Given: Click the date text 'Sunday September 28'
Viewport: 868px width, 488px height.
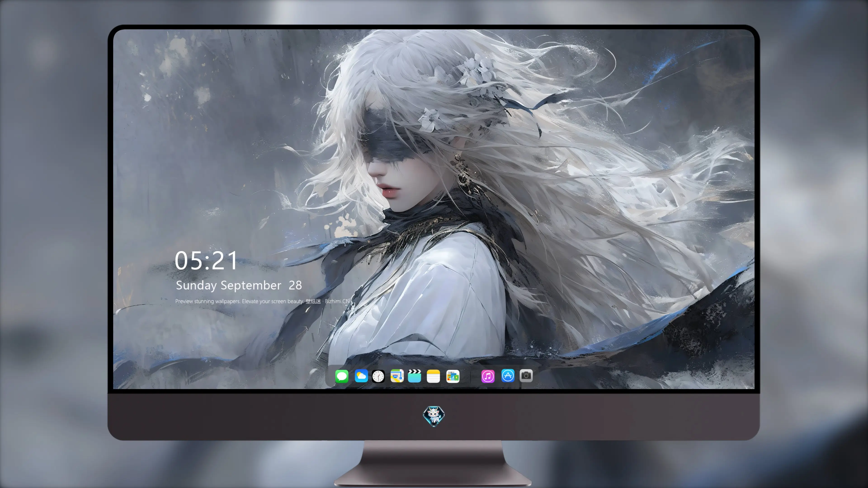Looking at the screenshot, I should click(x=239, y=285).
